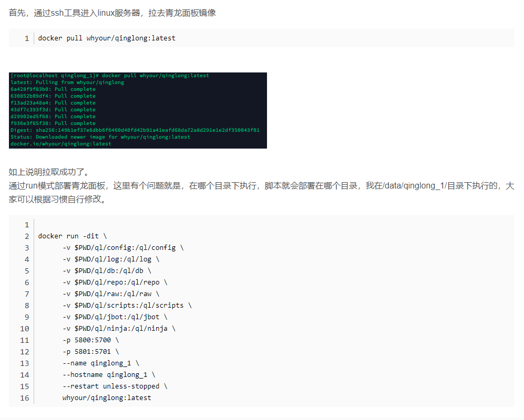Click the '-p 5801:5701' port mapping line
The width and height of the screenshot is (524, 420).
(x=90, y=352)
